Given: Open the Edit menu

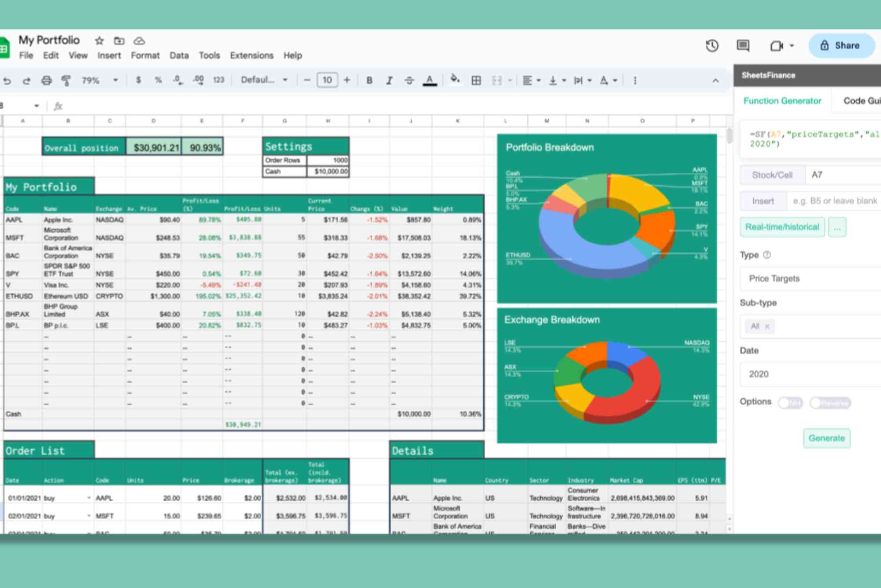Looking at the screenshot, I should click(51, 55).
